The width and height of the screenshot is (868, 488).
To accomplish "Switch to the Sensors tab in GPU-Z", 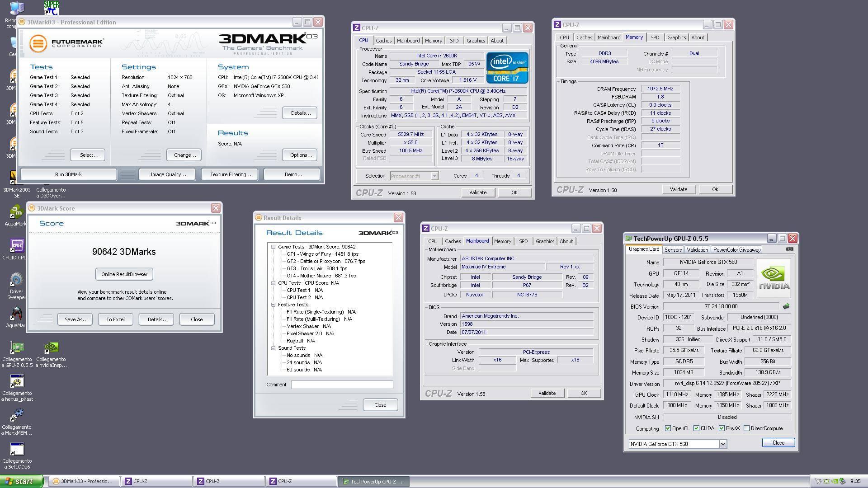I will (673, 250).
